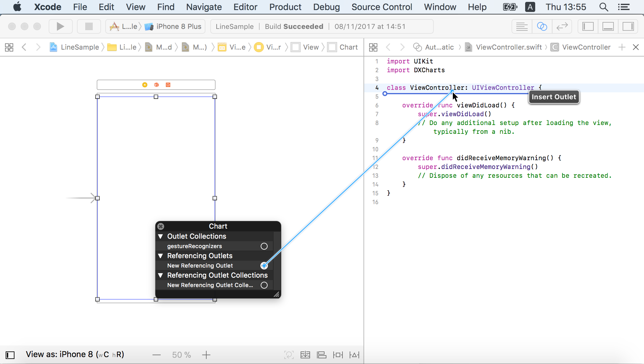Zoom in the storyboard canvas
644x364 pixels.
(x=206, y=355)
